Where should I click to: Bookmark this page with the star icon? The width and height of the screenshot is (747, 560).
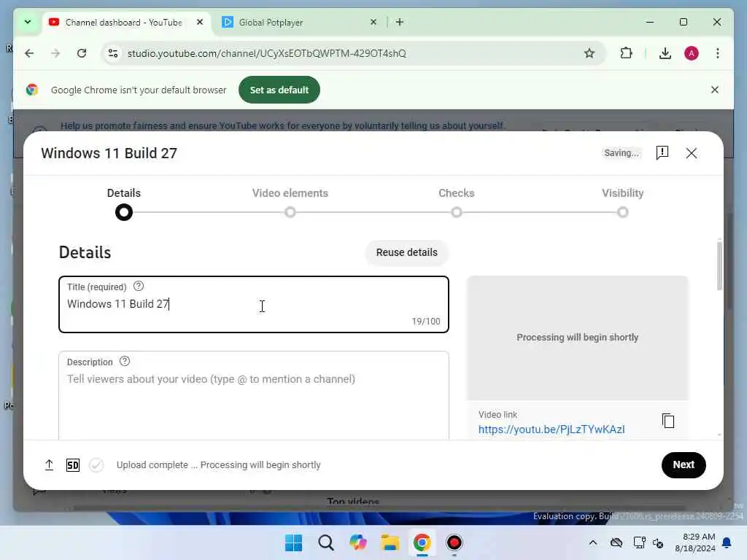click(x=589, y=53)
